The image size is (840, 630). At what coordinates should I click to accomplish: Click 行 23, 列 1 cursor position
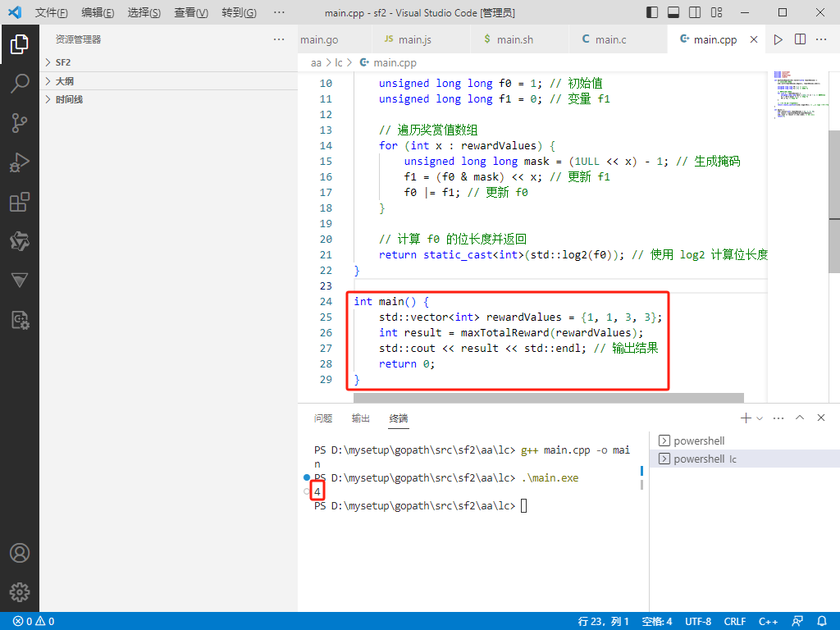coord(603,622)
